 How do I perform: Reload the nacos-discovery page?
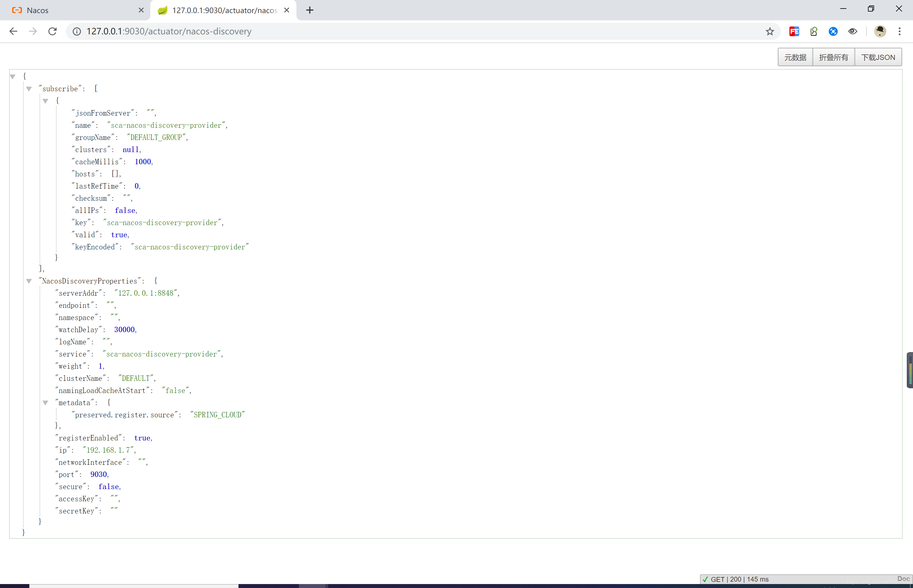53,31
